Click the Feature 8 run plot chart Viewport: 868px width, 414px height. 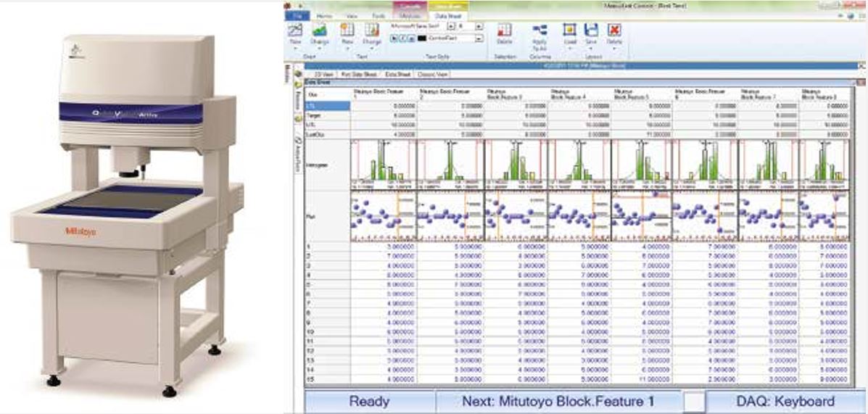(824, 217)
